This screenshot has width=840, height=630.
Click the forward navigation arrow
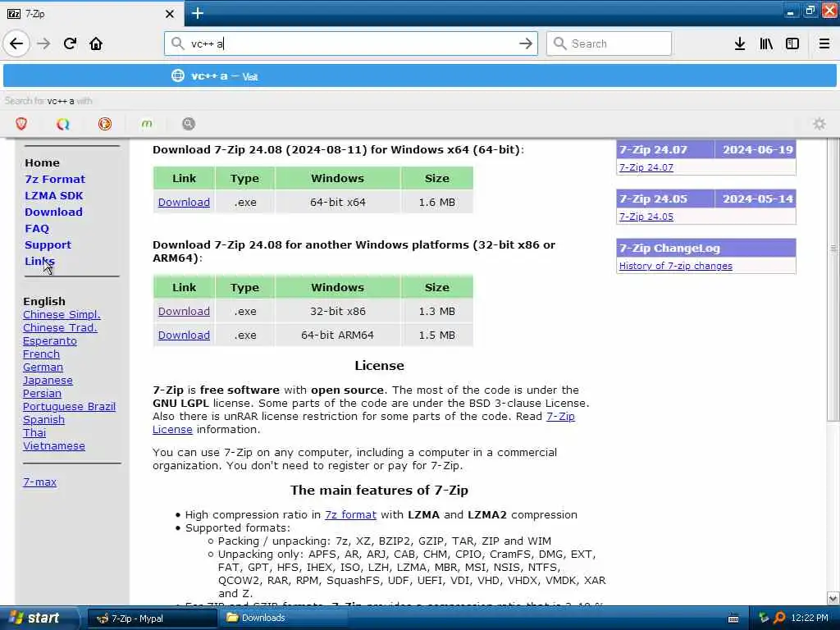(43, 43)
